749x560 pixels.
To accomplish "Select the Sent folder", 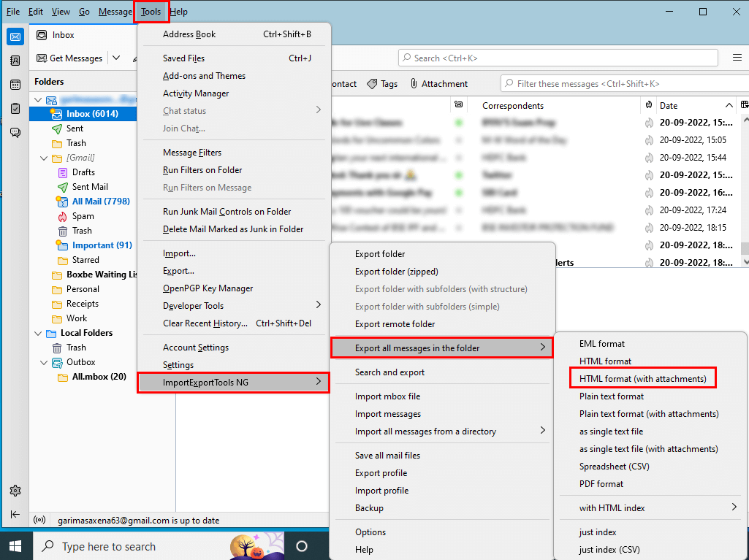I will click(75, 129).
